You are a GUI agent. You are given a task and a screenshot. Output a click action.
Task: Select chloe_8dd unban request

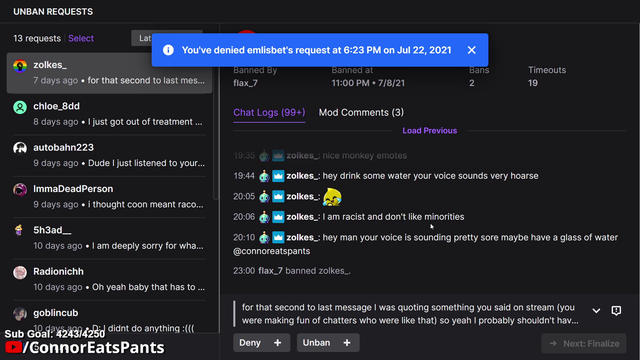109,114
